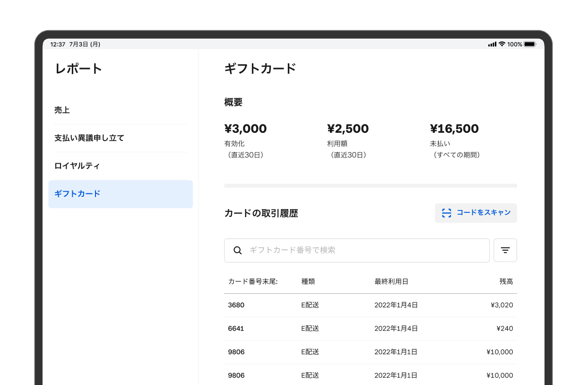
Task: Focus the ギフトカード番号で検索 field
Action: click(x=357, y=250)
